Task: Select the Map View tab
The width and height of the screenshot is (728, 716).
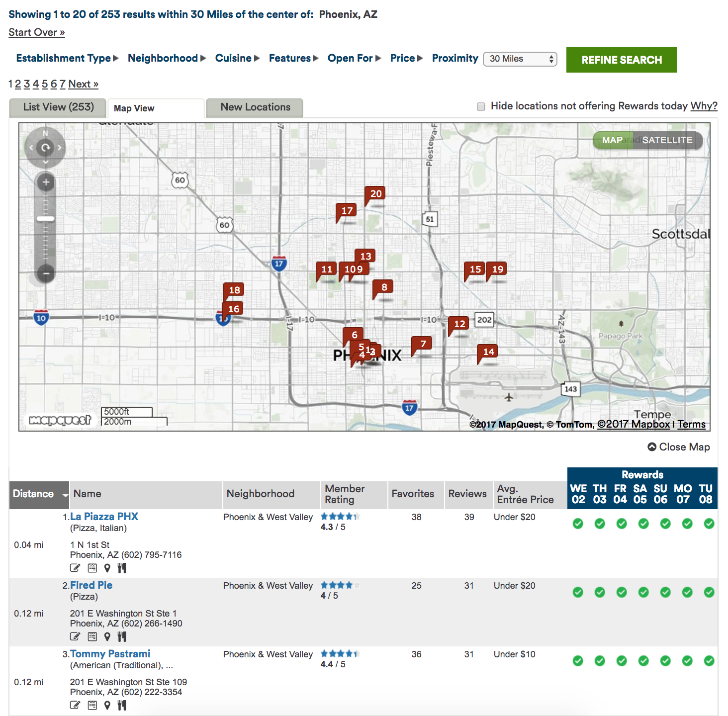Action: click(x=156, y=108)
